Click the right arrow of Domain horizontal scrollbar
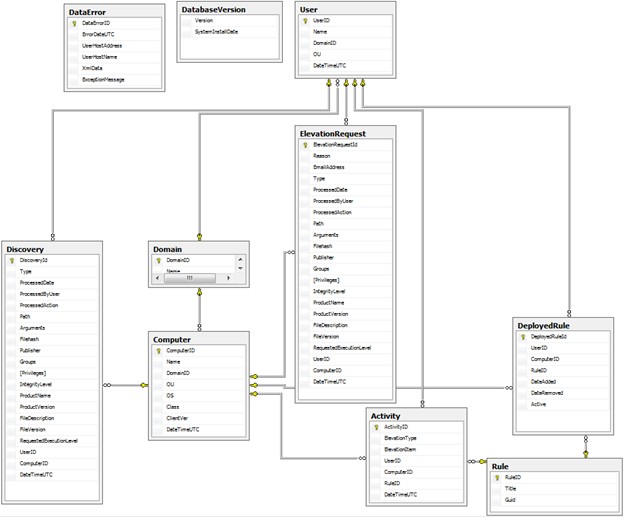The width and height of the screenshot is (624, 517). 228,278
